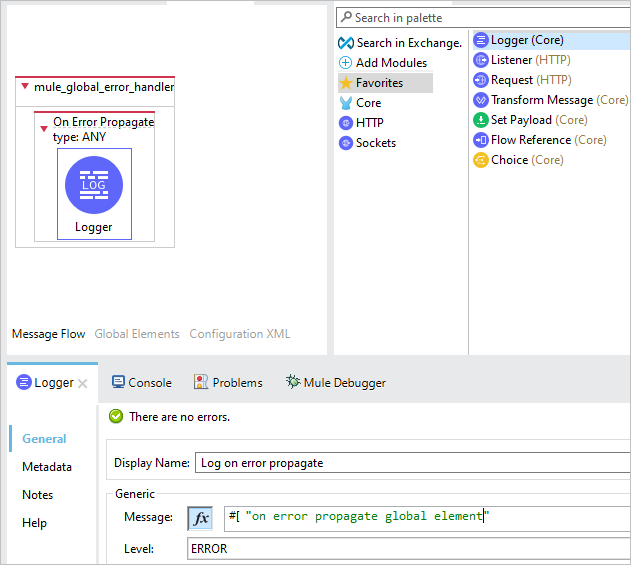Screen dimensions: 631x565
Task: Select Listener (HTTP) label
Action: [x=531, y=60]
